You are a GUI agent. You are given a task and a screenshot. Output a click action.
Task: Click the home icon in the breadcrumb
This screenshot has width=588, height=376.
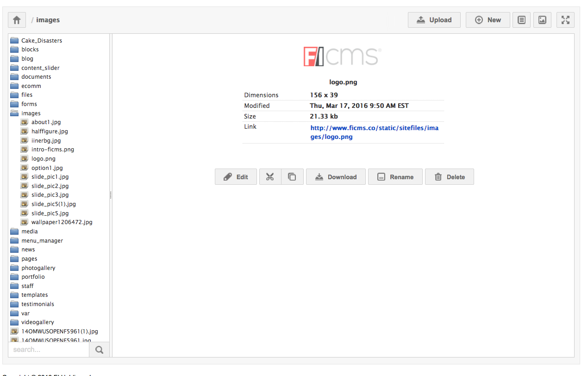(17, 20)
